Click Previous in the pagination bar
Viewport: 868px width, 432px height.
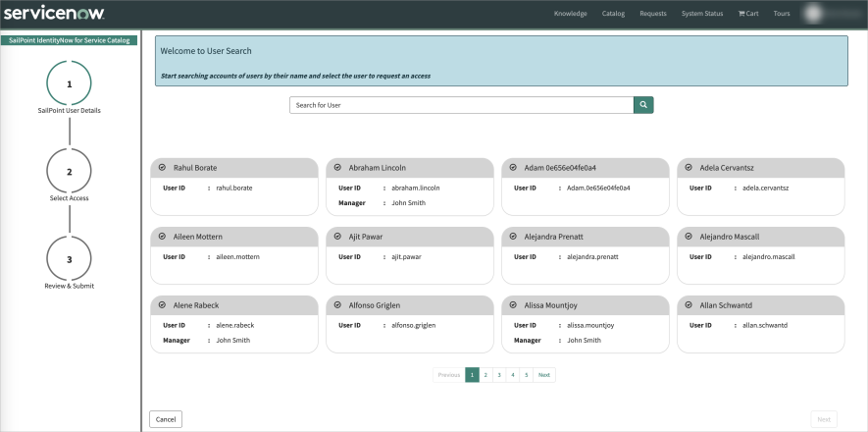449,375
